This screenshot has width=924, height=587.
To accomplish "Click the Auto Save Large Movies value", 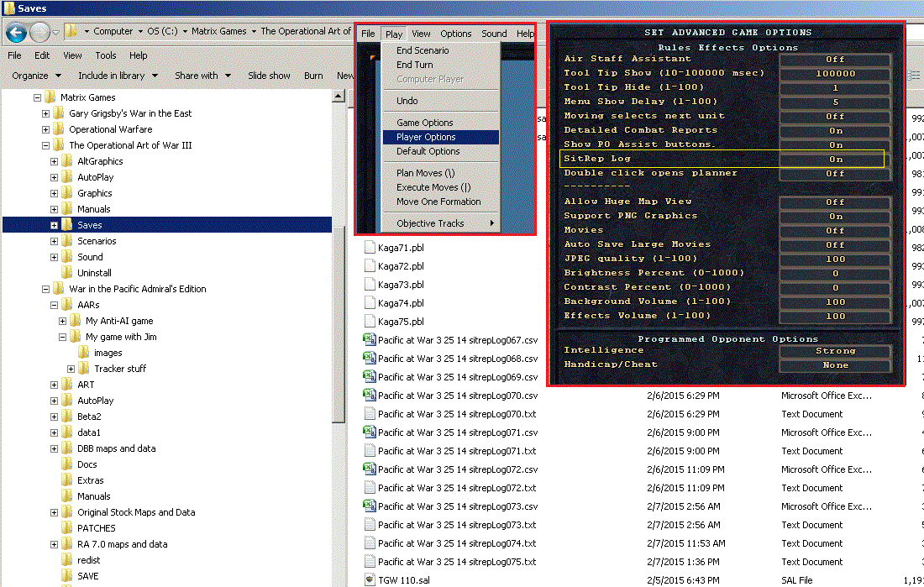I will tap(834, 244).
